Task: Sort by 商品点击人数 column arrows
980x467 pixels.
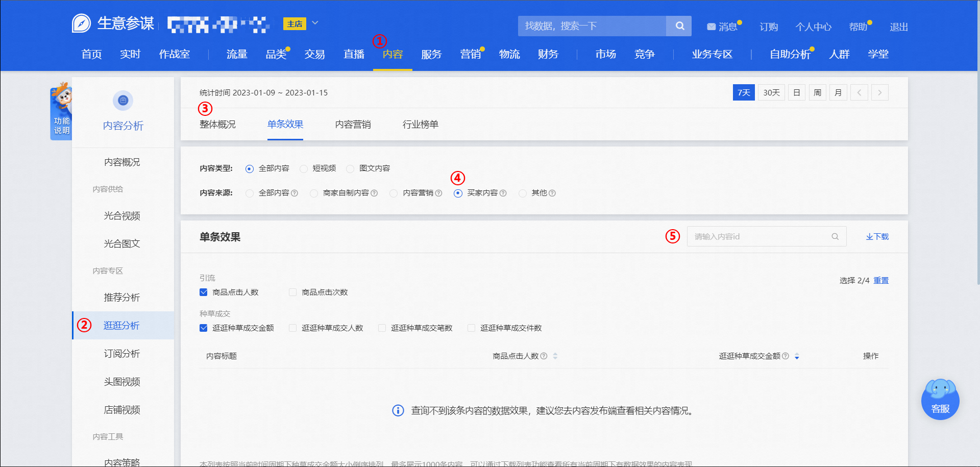Action: tap(555, 356)
